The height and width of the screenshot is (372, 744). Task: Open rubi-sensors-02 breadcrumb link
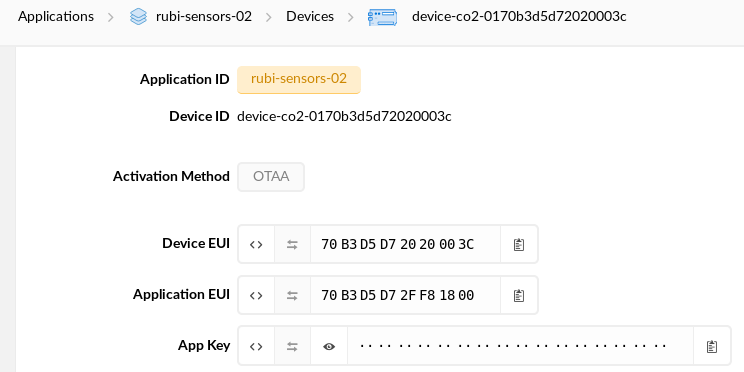(204, 17)
